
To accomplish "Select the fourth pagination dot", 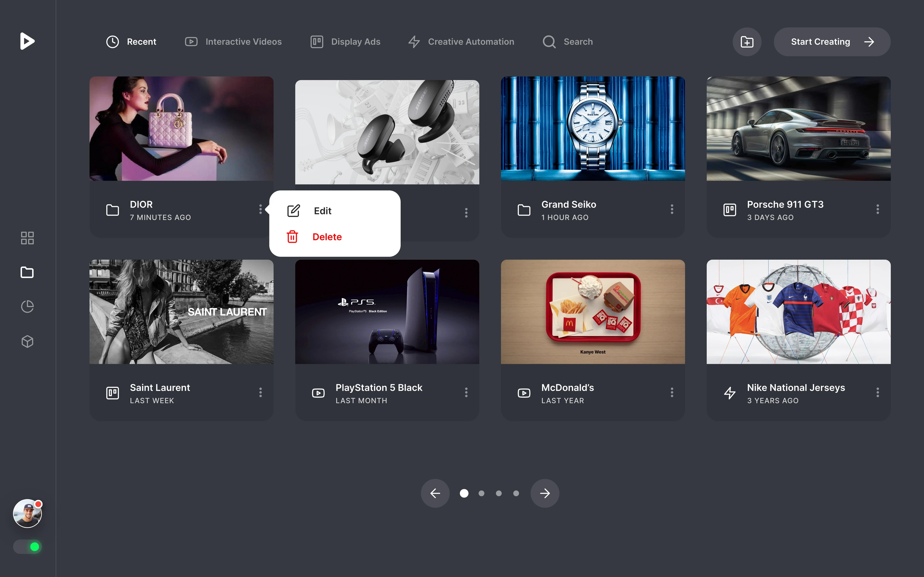I will 516,493.
